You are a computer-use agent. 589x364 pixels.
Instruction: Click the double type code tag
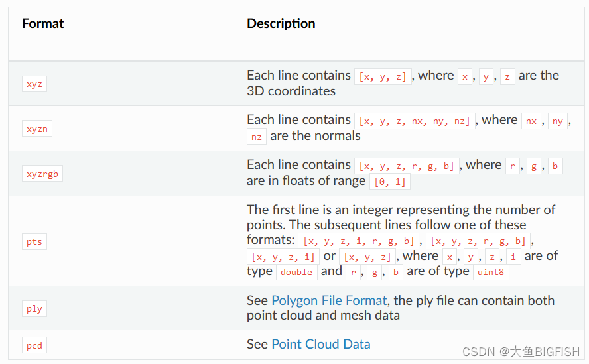296,272
